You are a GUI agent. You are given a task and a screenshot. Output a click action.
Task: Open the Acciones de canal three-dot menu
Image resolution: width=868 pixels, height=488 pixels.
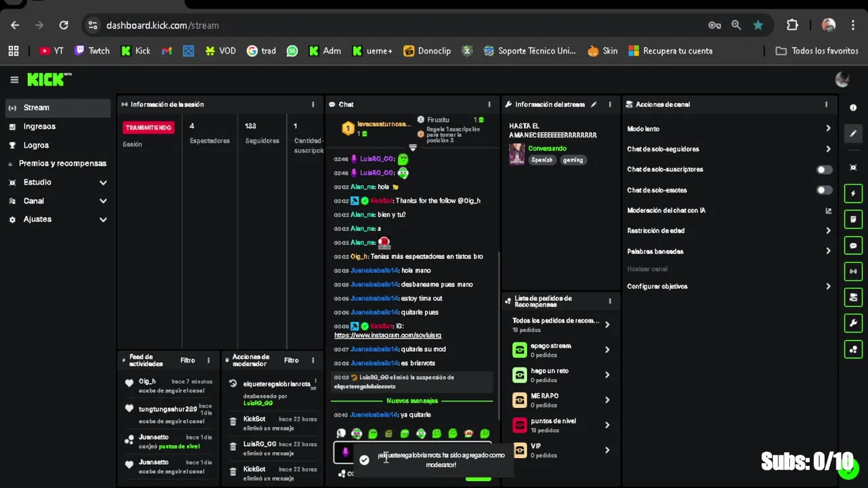click(x=826, y=104)
